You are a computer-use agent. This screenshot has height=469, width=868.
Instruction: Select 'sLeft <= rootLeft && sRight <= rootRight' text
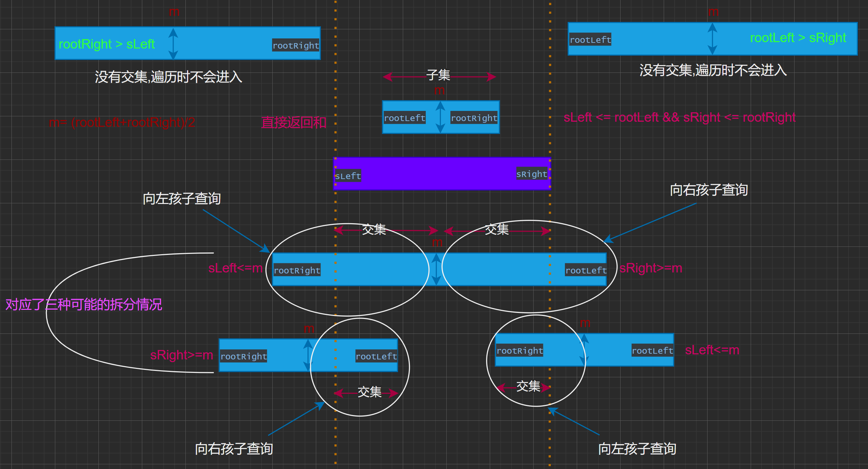pyautogui.click(x=679, y=117)
